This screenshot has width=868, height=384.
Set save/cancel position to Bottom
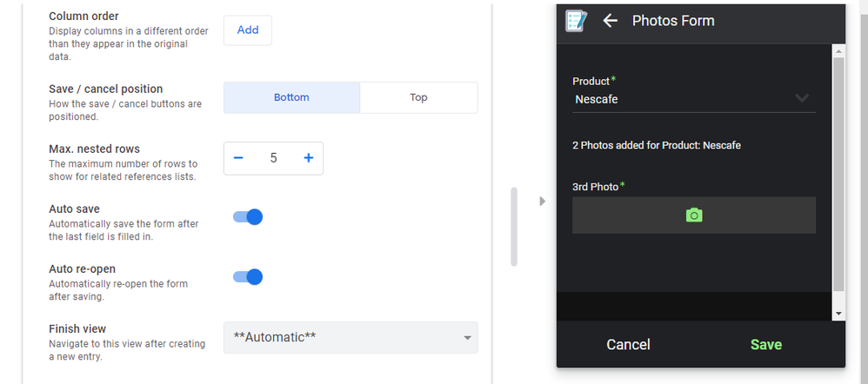pyautogui.click(x=291, y=98)
